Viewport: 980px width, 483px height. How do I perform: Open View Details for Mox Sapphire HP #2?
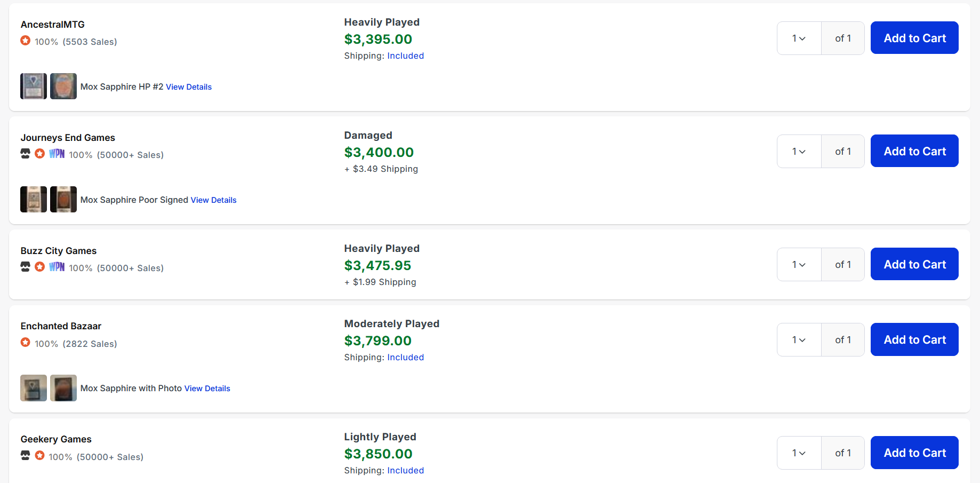[189, 87]
